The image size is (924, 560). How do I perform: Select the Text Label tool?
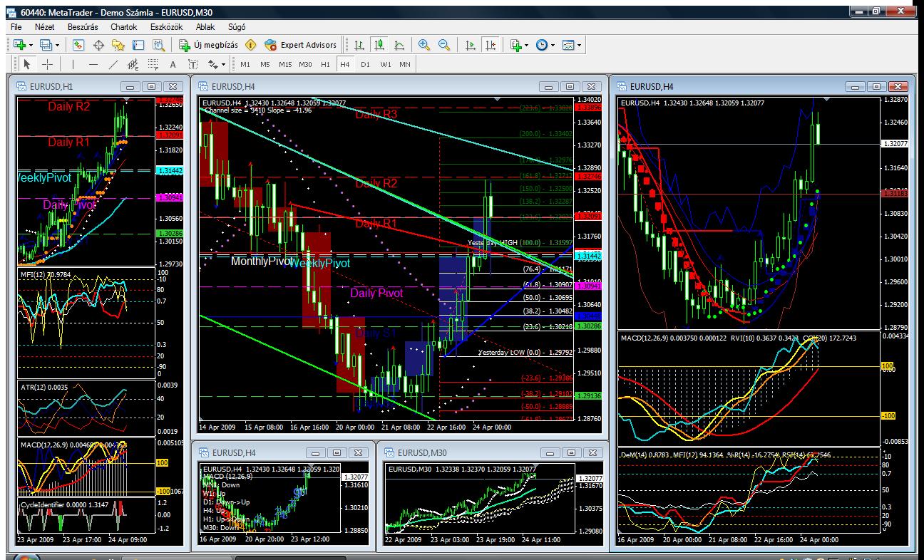coord(192,64)
